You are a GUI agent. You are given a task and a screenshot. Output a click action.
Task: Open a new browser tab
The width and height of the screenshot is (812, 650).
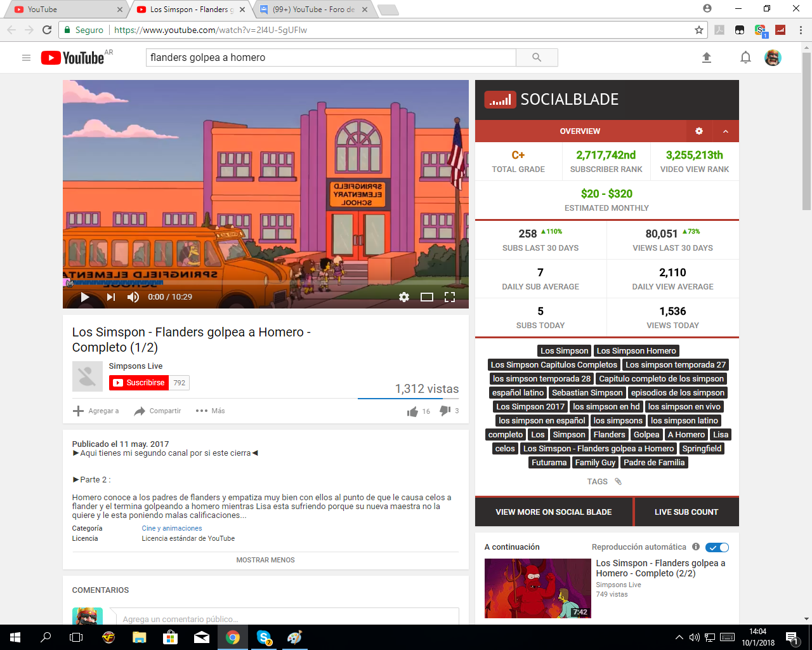388,10
